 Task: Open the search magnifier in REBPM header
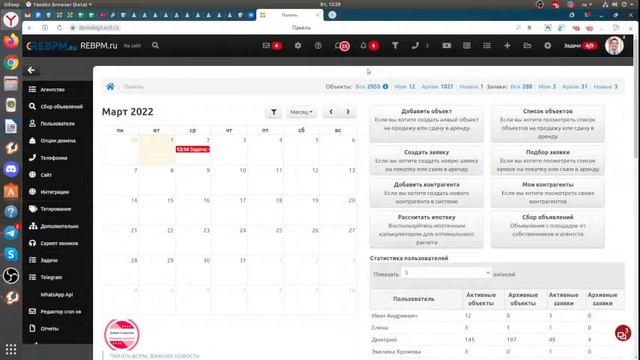(156, 45)
